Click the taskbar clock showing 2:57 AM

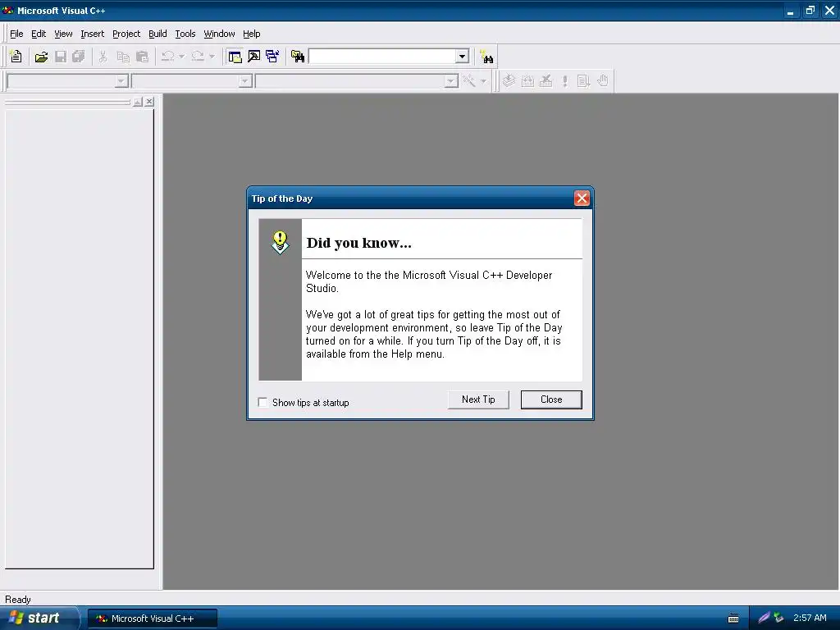pyautogui.click(x=810, y=618)
